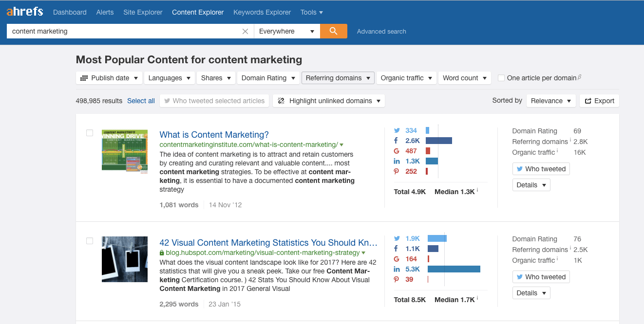Open the Tools menu

(312, 12)
